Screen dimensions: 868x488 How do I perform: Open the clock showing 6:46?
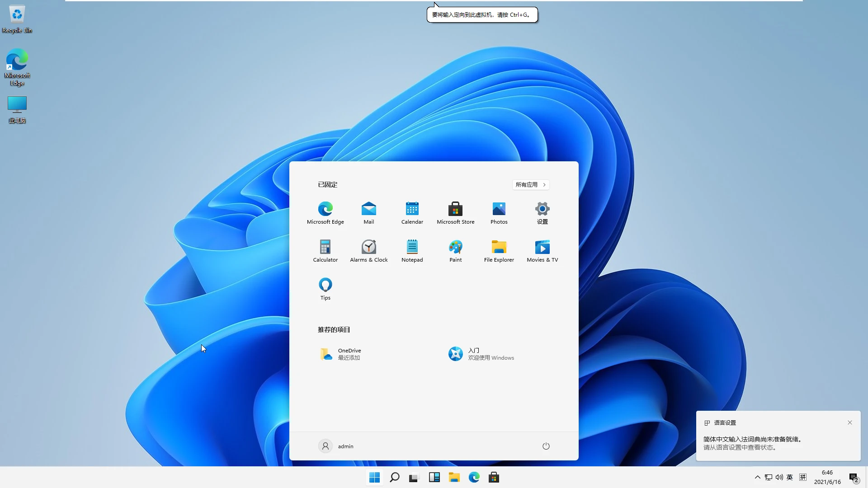tap(827, 477)
